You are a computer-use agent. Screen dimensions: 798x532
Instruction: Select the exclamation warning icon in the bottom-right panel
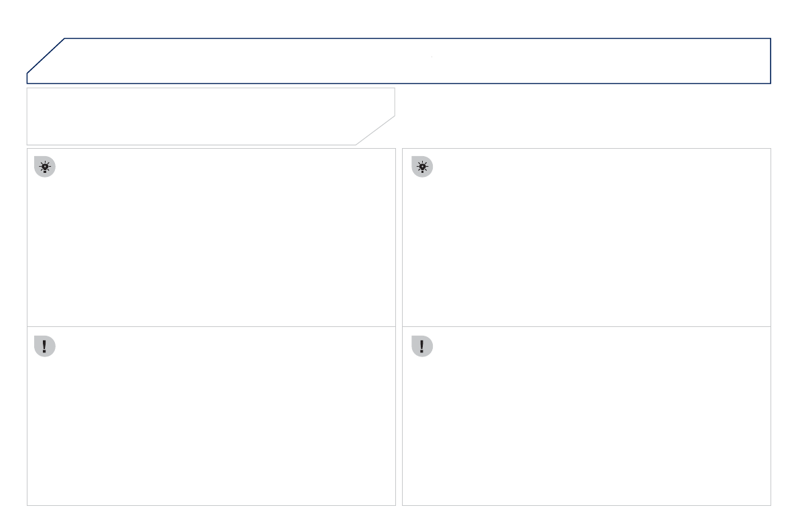pyautogui.click(x=423, y=346)
